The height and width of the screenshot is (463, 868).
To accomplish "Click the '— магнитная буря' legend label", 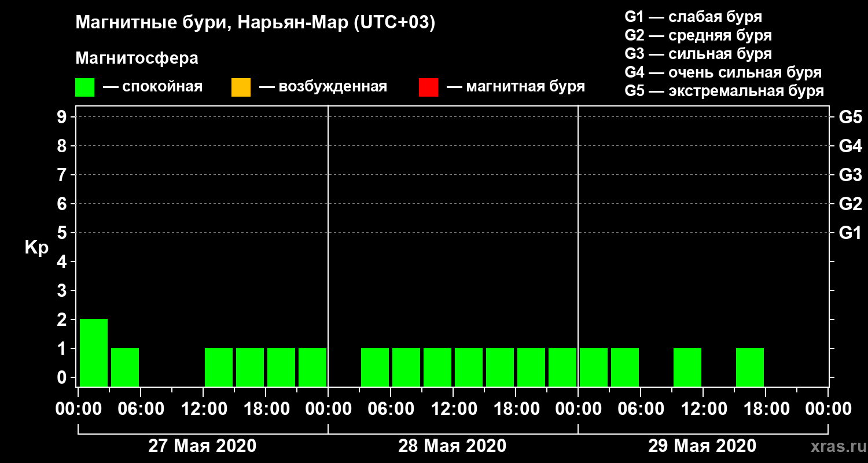I will [x=516, y=87].
